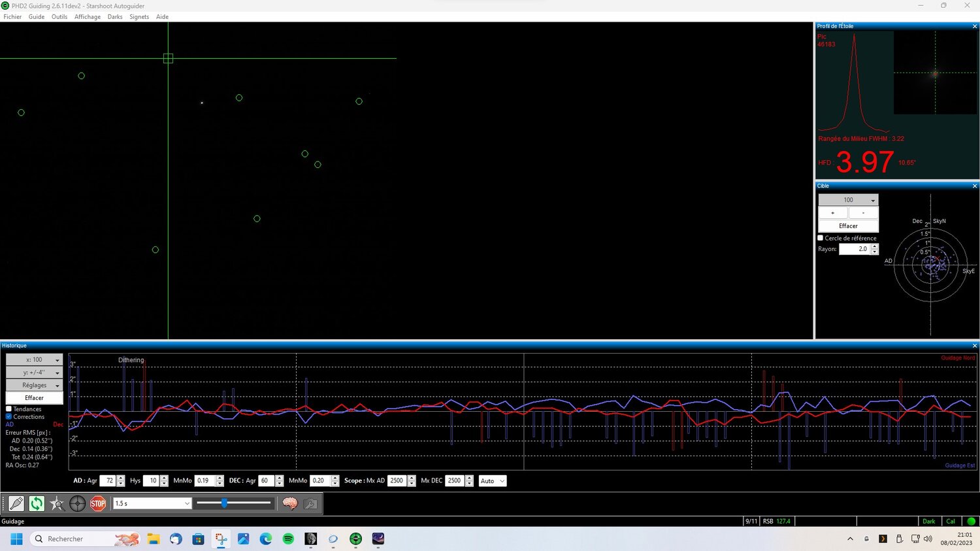The width and height of the screenshot is (980, 551).
Task: Open camera settings wrench icon
Action: point(310,503)
